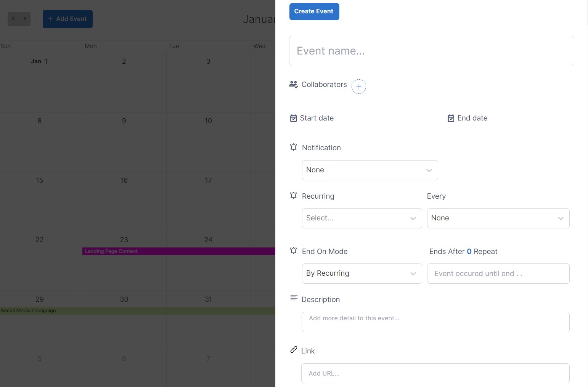
Task: Select January 10 in the calendar
Action: click(208, 121)
